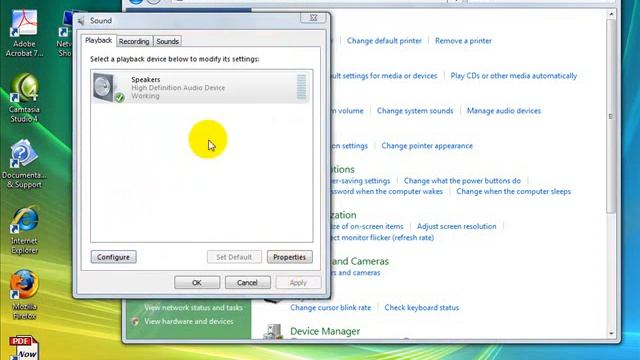Click the Apply button

pos(298,282)
